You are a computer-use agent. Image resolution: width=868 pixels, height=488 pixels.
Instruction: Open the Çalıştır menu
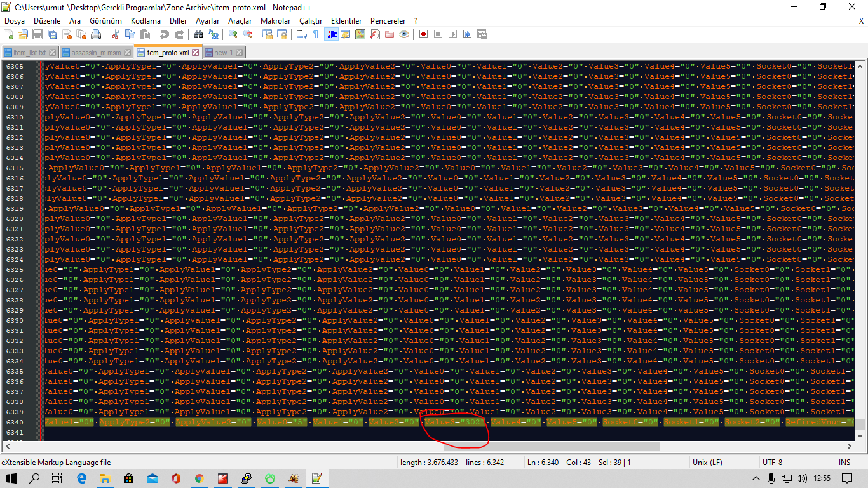(x=311, y=21)
